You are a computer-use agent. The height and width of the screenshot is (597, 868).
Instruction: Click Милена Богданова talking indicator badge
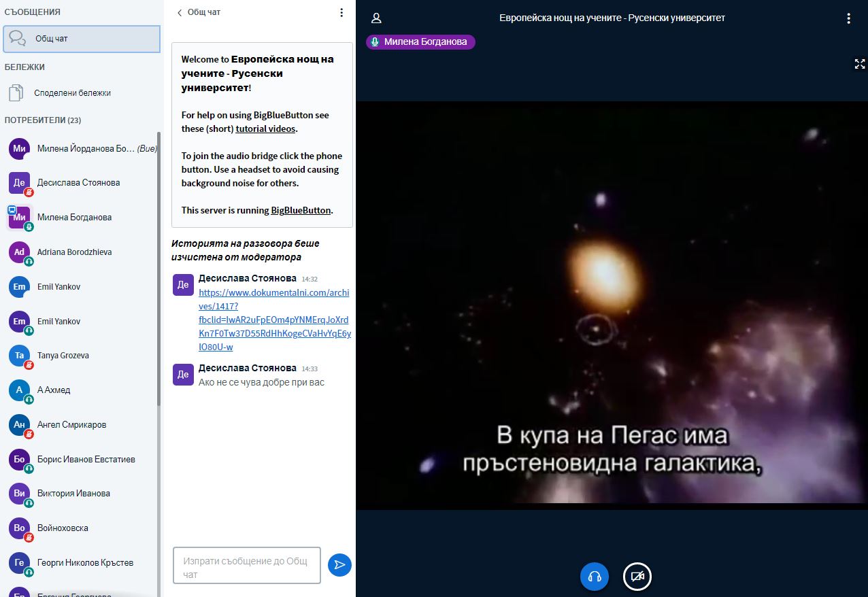tap(420, 42)
